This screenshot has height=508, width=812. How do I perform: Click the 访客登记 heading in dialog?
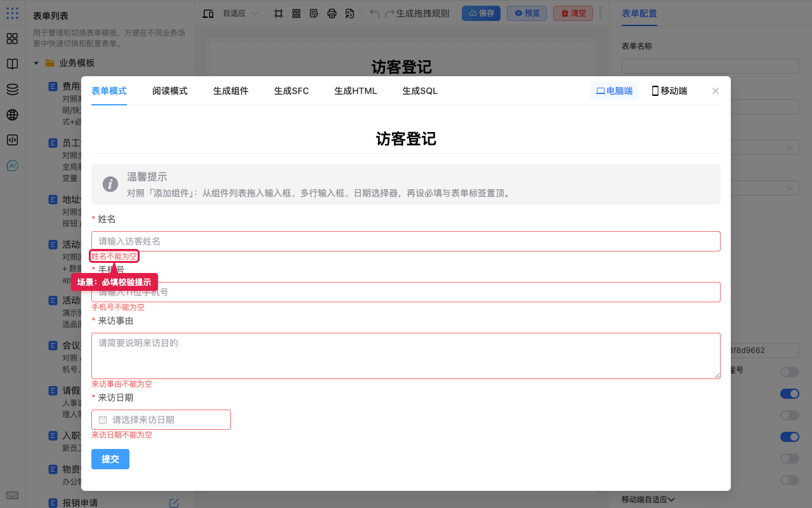click(x=406, y=139)
